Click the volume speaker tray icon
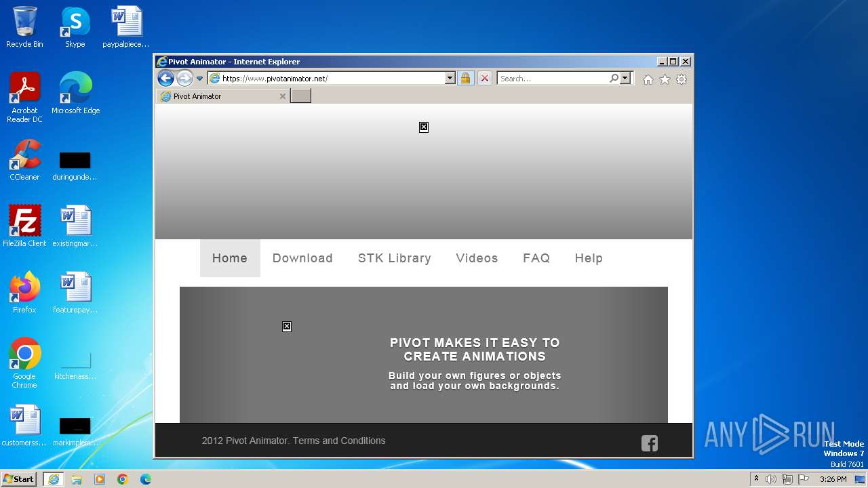Image resolution: width=868 pixels, height=488 pixels. [771, 479]
